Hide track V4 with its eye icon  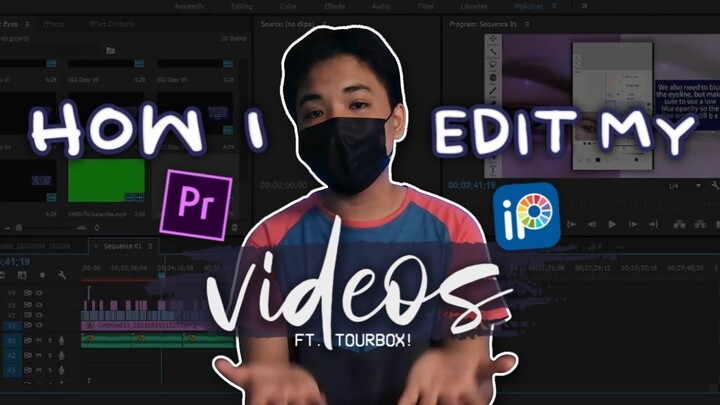tap(39, 292)
